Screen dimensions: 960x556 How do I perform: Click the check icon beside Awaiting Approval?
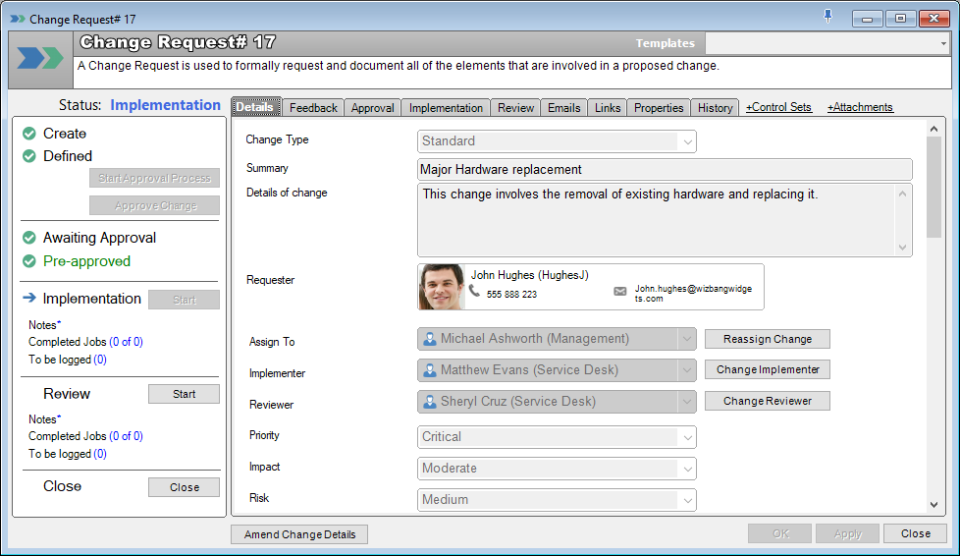pos(29,238)
